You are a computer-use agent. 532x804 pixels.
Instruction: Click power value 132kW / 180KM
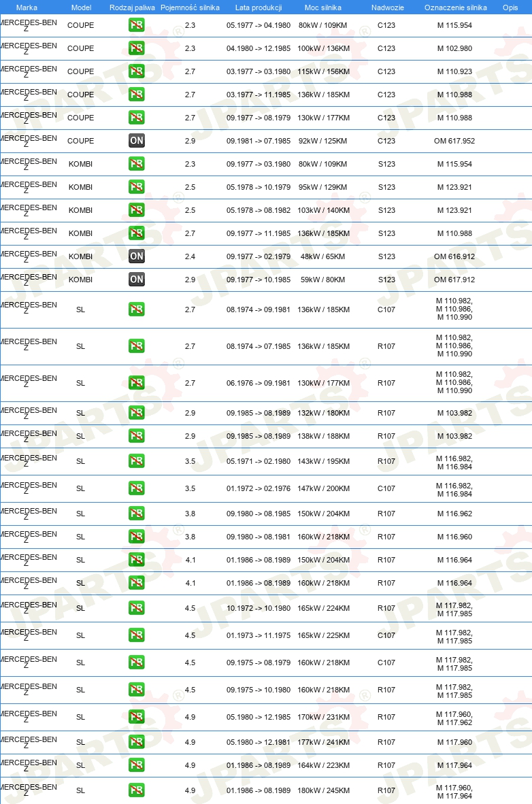324,413
